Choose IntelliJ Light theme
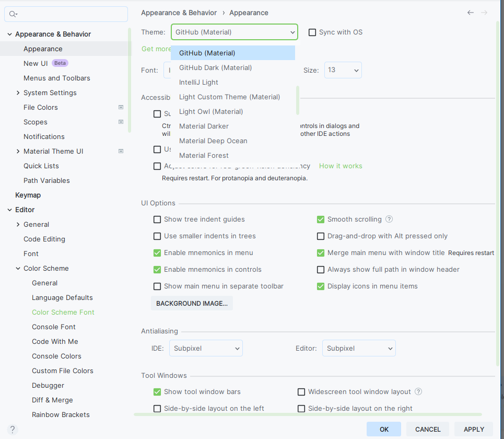Image resolution: width=504 pixels, height=439 pixels. [233, 83]
